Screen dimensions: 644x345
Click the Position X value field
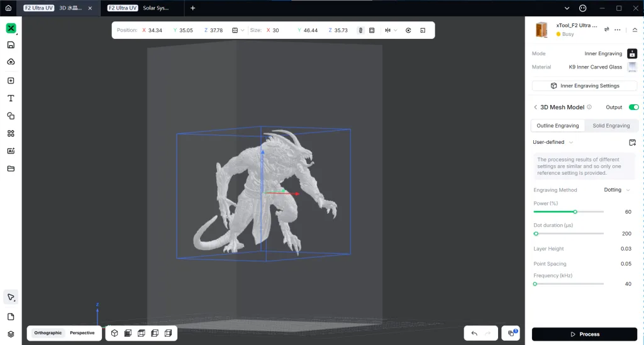point(155,30)
